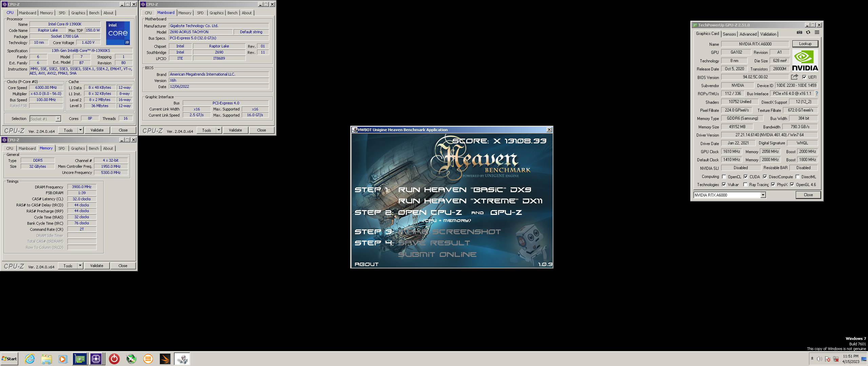The width and height of the screenshot is (868, 366).
Task: Click the Start button
Action: pyautogui.click(x=9, y=359)
